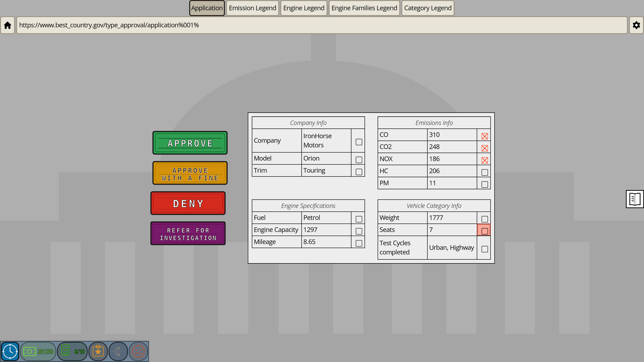Click the home icon button

pyautogui.click(x=7, y=25)
